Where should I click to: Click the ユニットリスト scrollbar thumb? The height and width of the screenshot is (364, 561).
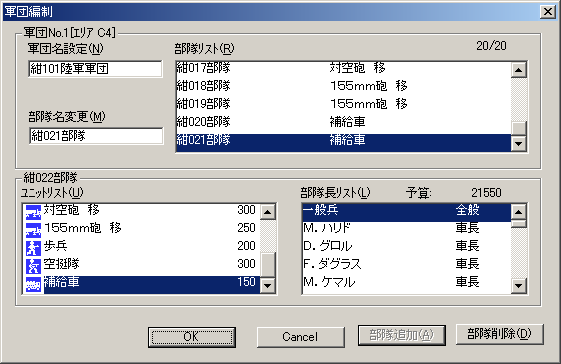pyautogui.click(x=268, y=265)
